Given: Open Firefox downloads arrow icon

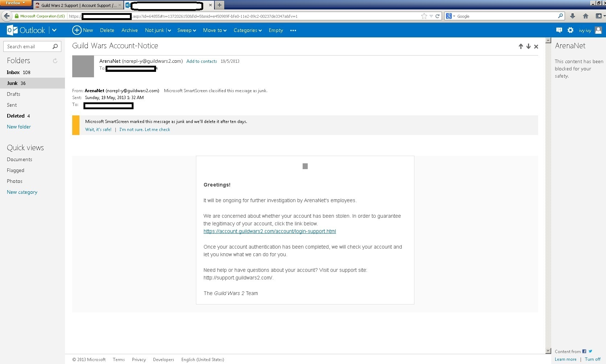Looking at the screenshot, I should (573, 16).
